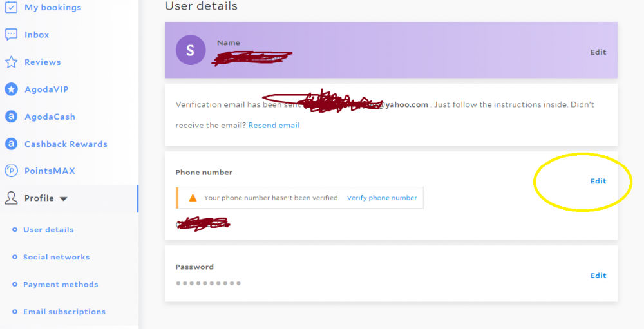Click the Profile person icon

point(11,198)
